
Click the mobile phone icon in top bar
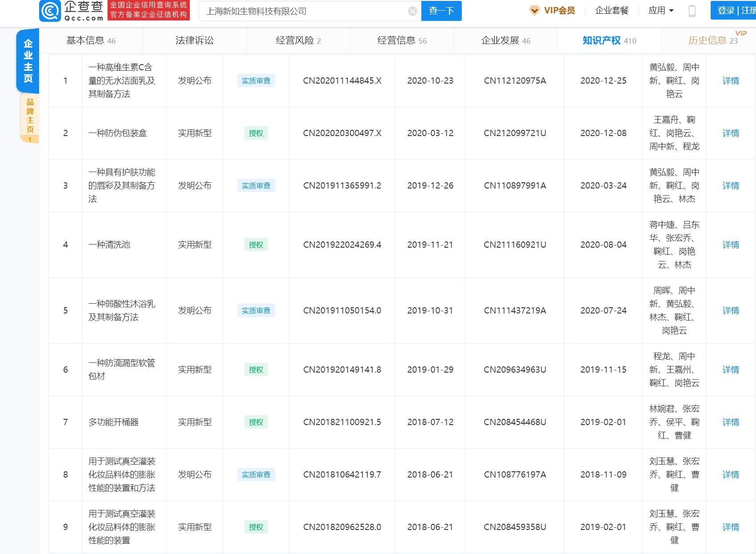click(x=692, y=10)
